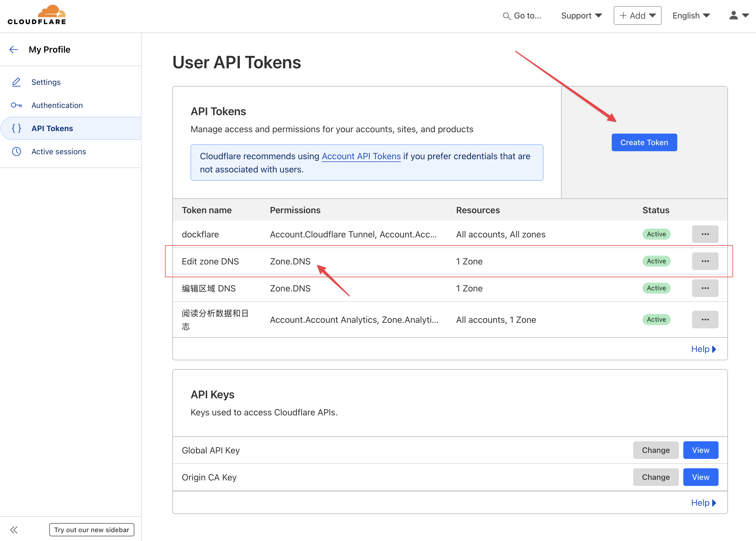Follow the Account API Tokens link

pos(361,156)
